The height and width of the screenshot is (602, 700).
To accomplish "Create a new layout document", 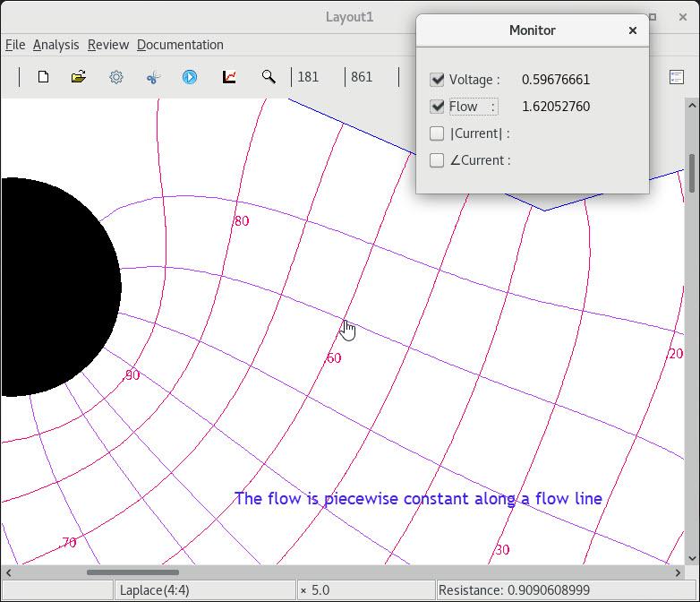I will coord(43,77).
